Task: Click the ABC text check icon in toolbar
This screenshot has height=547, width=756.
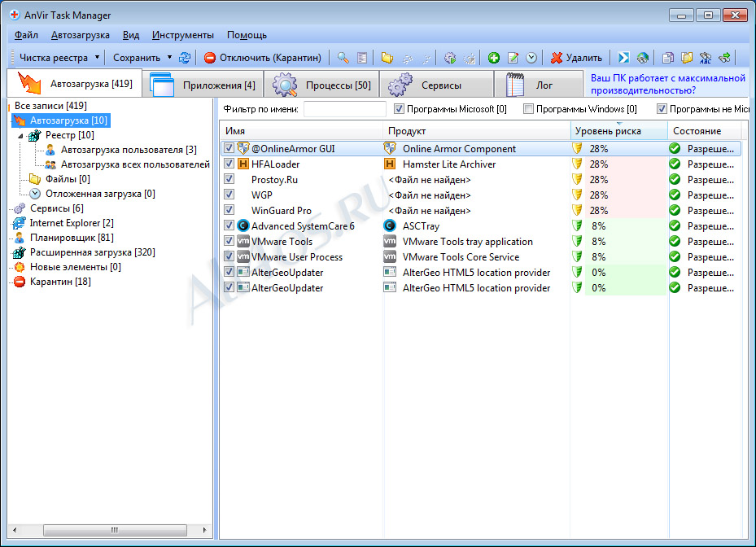Action: pos(706,58)
